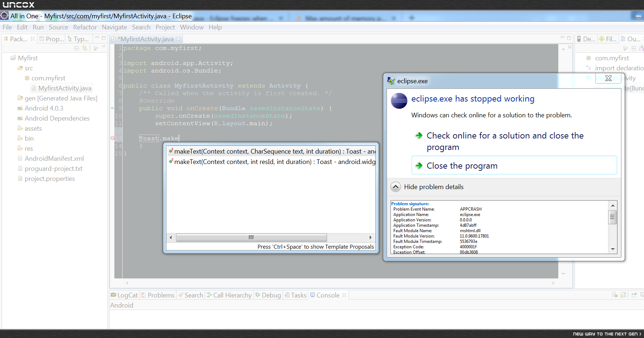Open the Search menu
This screenshot has width=644, height=338.
click(x=141, y=27)
